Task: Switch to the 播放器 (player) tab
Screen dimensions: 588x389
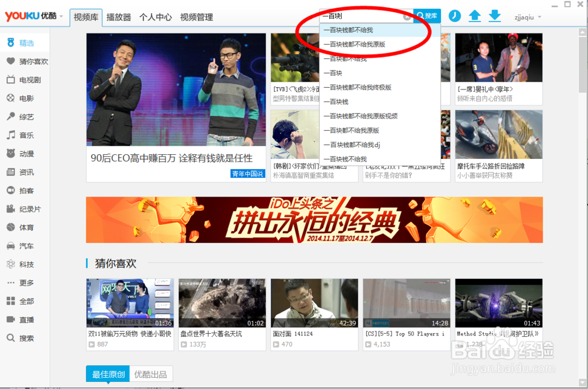Action: 119,18
